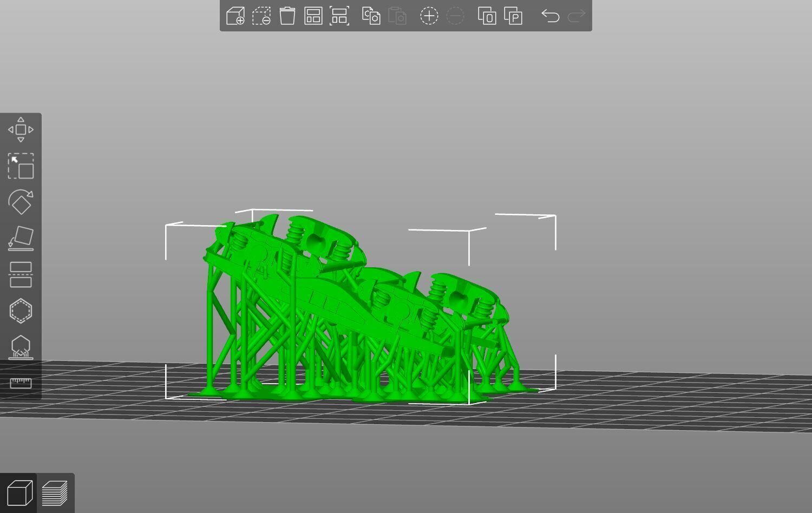Click the Undo arrow
This screenshot has height=513, width=812.
tap(551, 16)
